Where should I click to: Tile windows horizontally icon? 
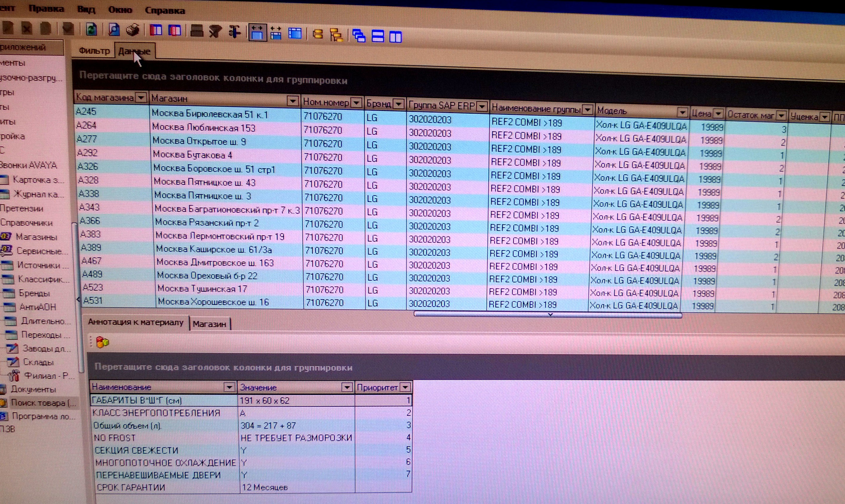point(377,36)
